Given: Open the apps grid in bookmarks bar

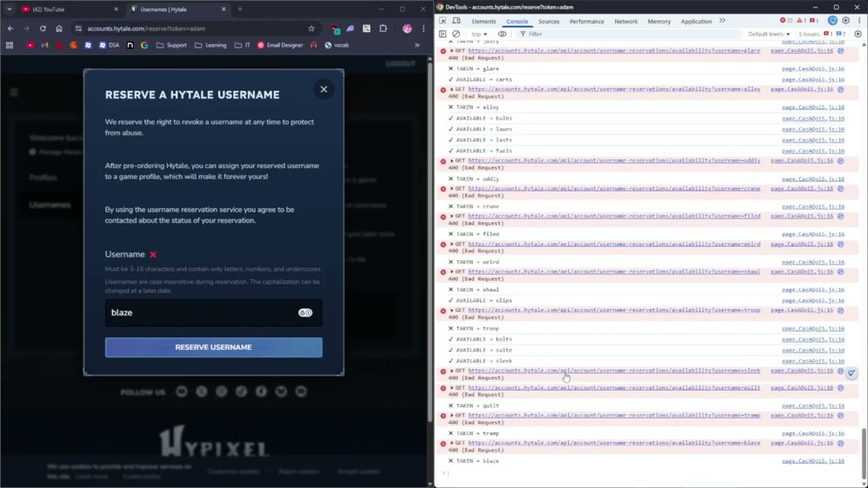Looking at the screenshot, I should coord(9,45).
